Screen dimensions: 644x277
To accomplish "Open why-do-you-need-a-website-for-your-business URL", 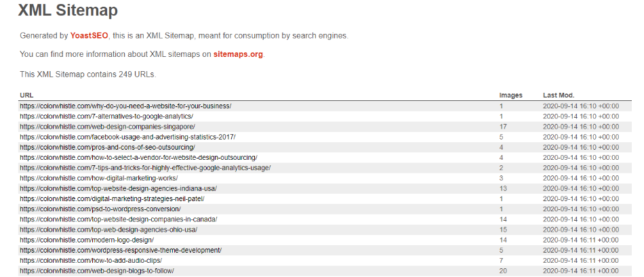I will pyautogui.click(x=125, y=106).
